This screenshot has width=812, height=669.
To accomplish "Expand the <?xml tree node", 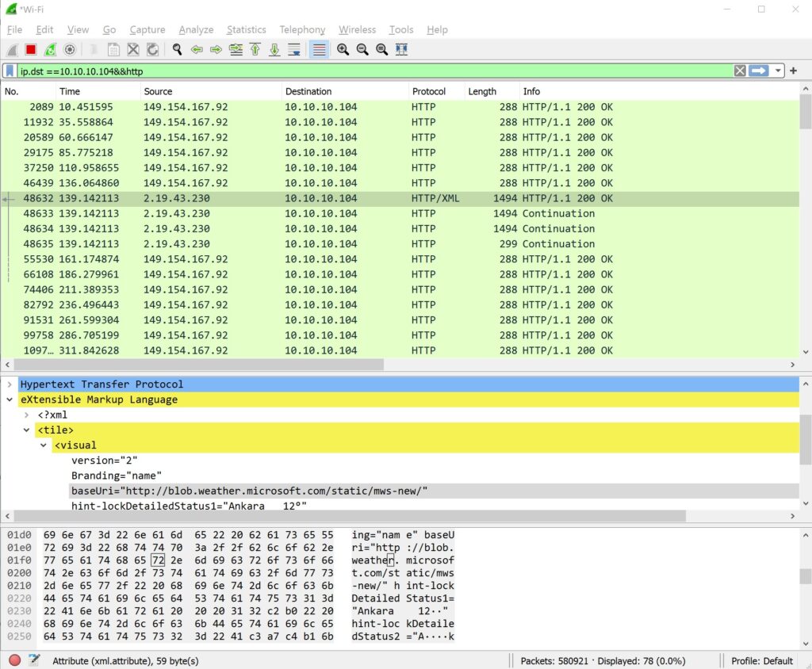I will [x=26, y=415].
